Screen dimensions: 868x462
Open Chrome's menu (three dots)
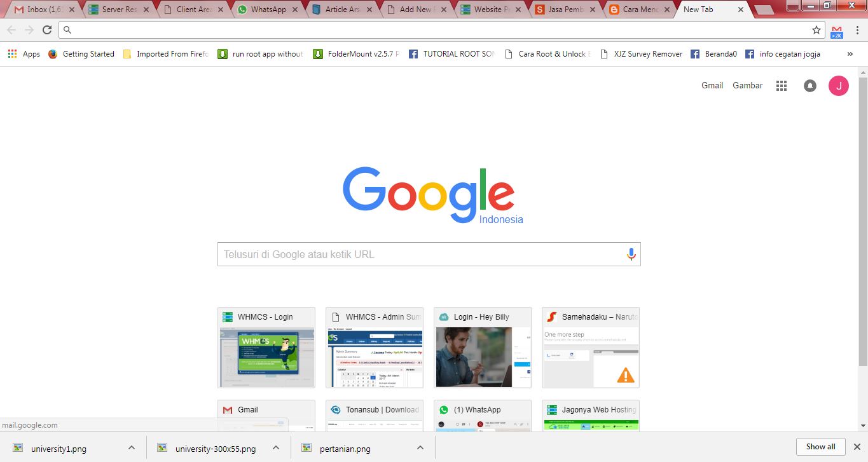click(x=858, y=30)
